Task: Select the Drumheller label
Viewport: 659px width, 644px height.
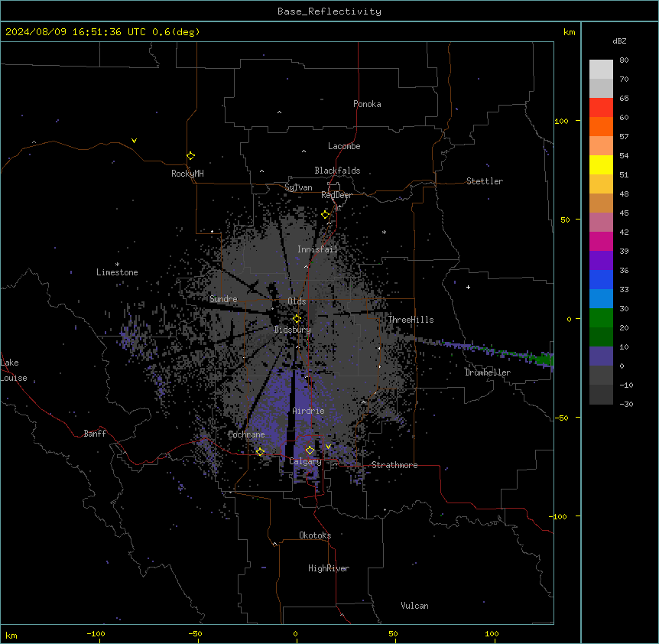Action: (x=488, y=372)
